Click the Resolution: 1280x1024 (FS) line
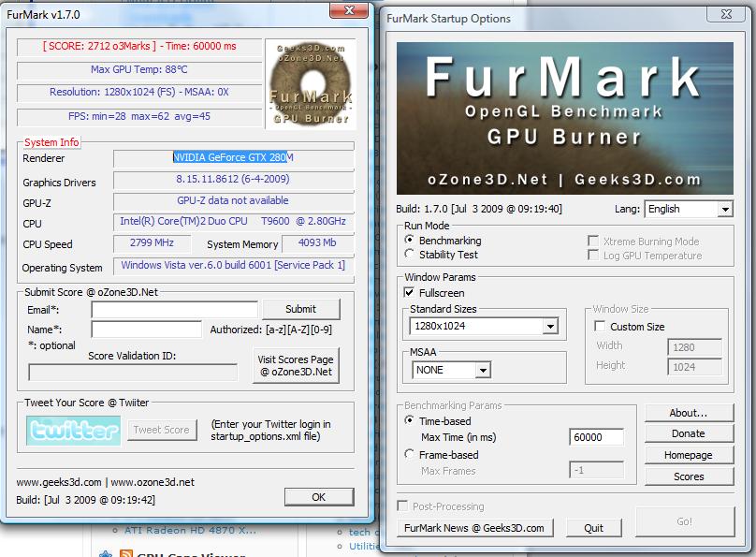 pyautogui.click(x=139, y=92)
